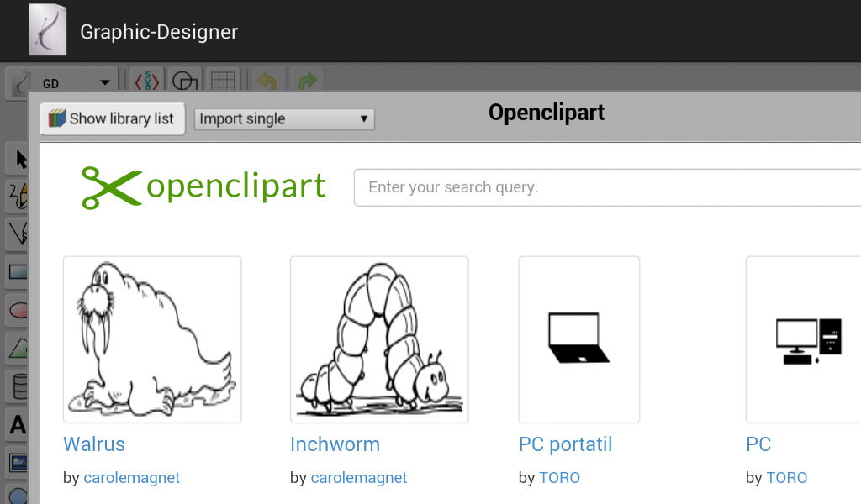The height and width of the screenshot is (504, 861).
Task: Open author TORO link under PC portatil
Action: [559, 478]
